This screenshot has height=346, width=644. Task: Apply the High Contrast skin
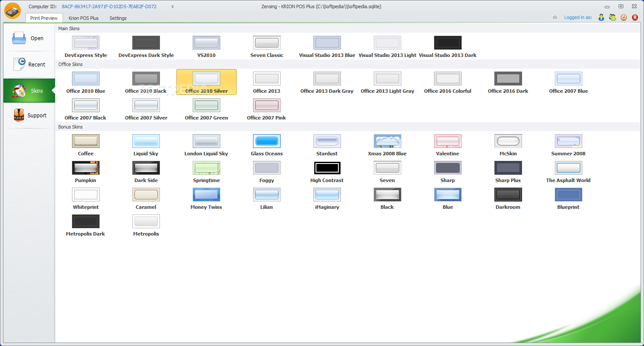coord(327,172)
